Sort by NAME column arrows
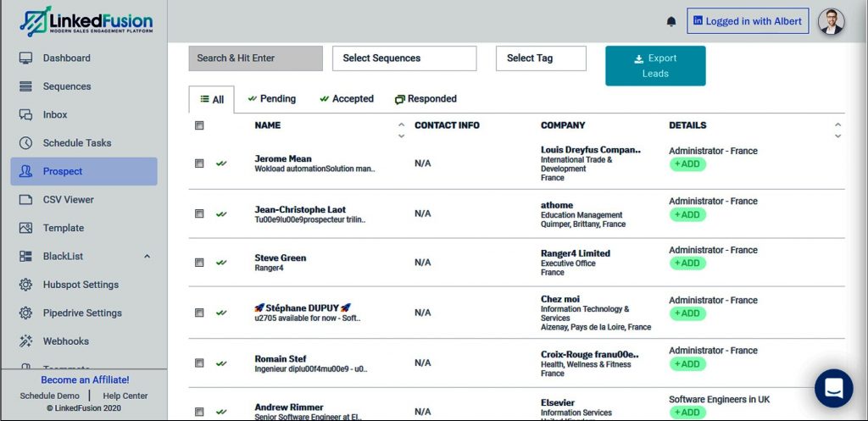 [401, 130]
